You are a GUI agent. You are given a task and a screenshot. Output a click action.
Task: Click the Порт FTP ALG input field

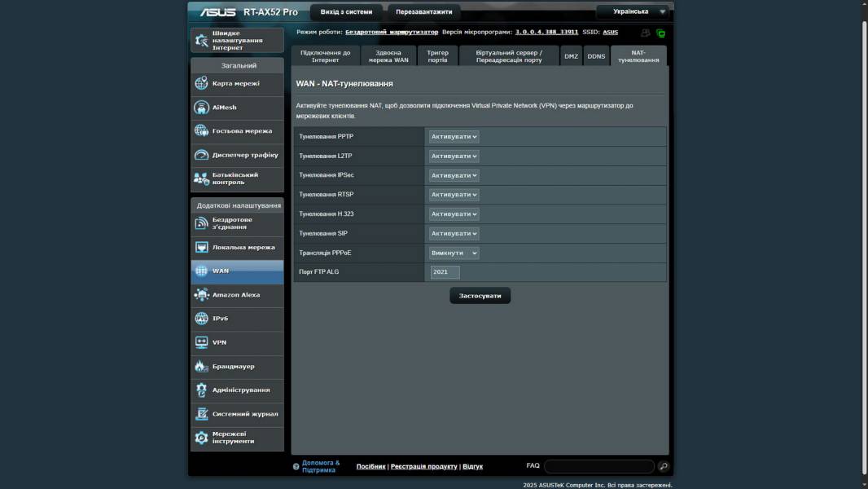point(445,272)
